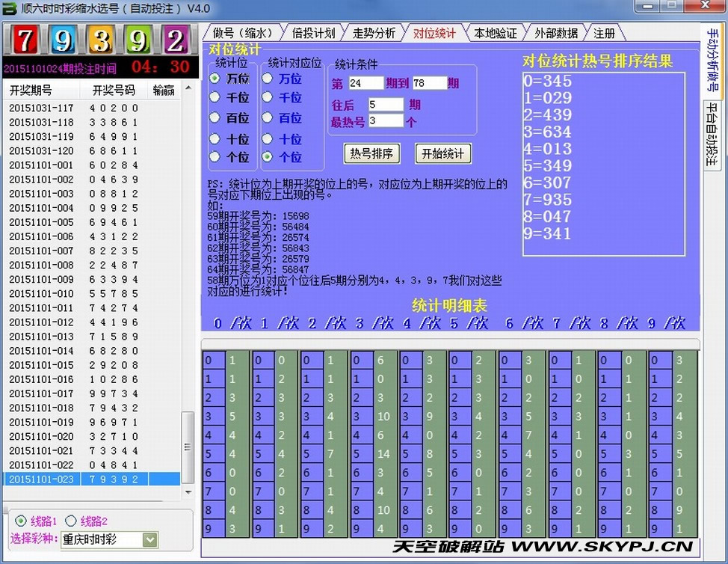Sort by the 开奖号码 column header
This screenshot has width=728, height=564.
pos(114,91)
